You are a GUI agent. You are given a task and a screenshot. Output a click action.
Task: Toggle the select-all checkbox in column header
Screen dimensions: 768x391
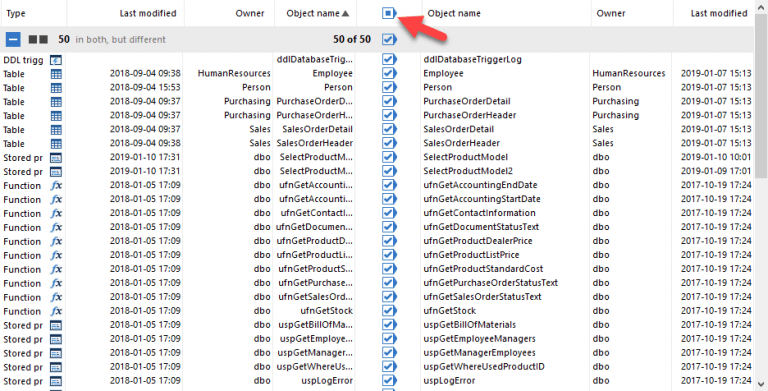pos(389,14)
